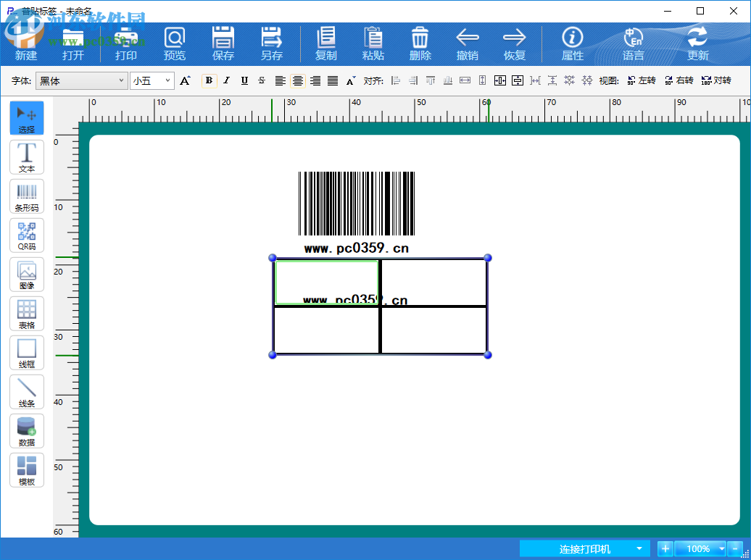Viewport: 751px width, 560px height.
Task: Center object vertically on label
Action: tap(518, 80)
